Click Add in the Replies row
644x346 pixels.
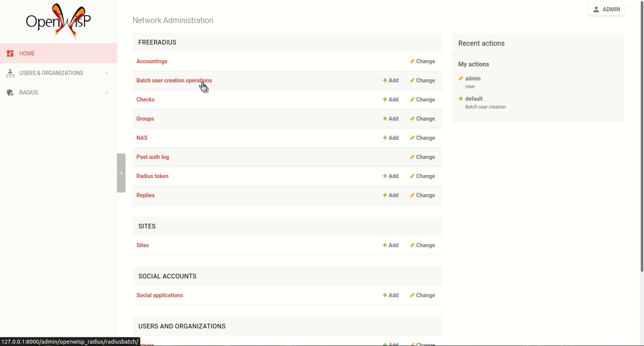click(x=391, y=195)
